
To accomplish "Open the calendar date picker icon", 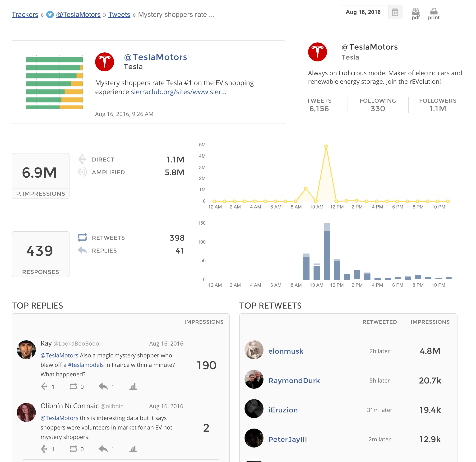I will 395,12.
